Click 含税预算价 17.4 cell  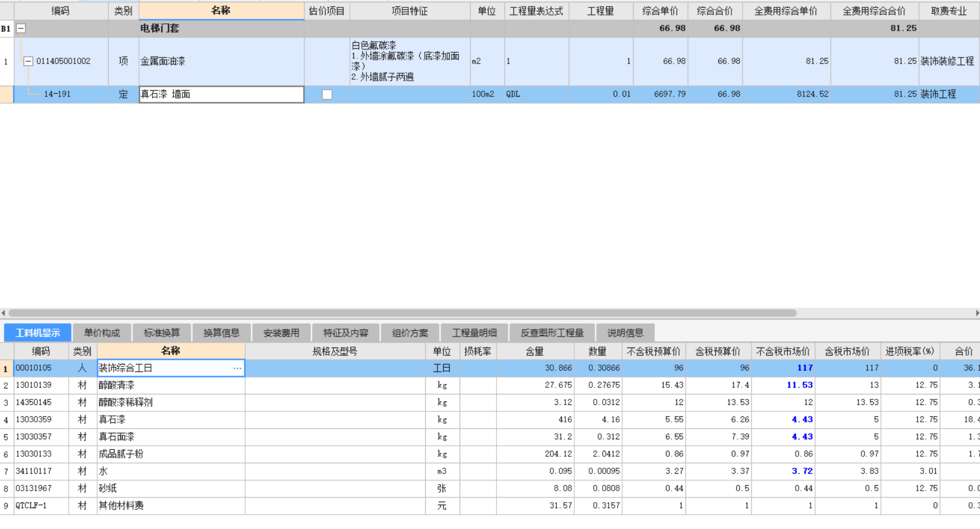[718, 385]
